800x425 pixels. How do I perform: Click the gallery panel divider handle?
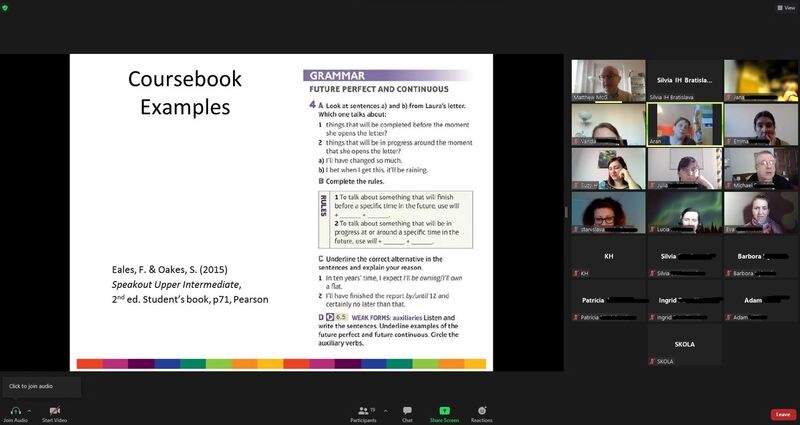pos(565,212)
